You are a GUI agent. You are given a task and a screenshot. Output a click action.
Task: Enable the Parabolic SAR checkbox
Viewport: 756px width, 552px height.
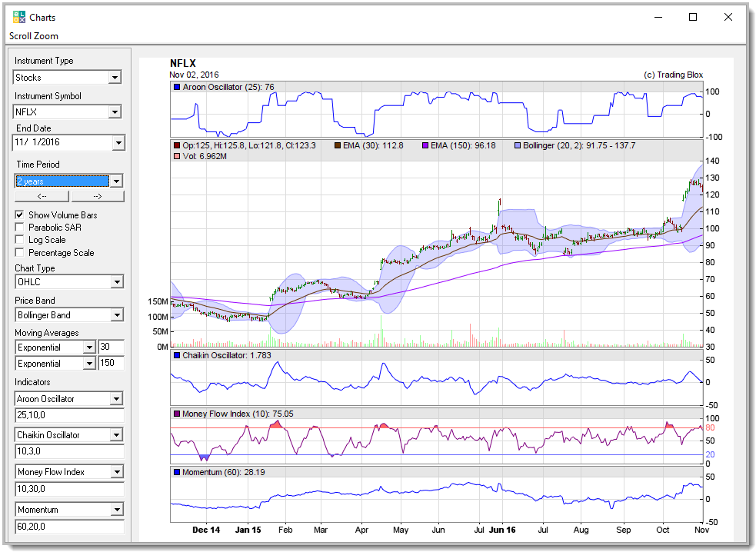20,228
